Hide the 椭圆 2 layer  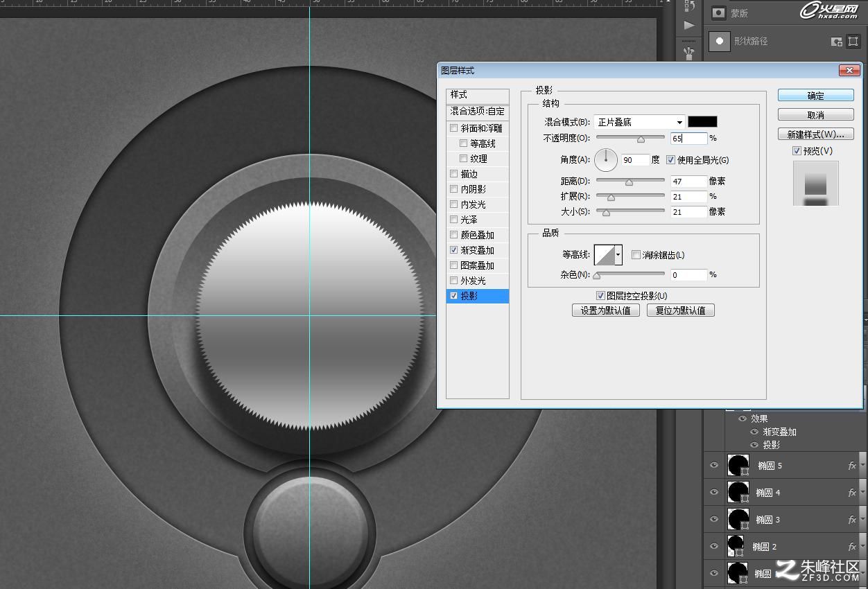click(714, 547)
